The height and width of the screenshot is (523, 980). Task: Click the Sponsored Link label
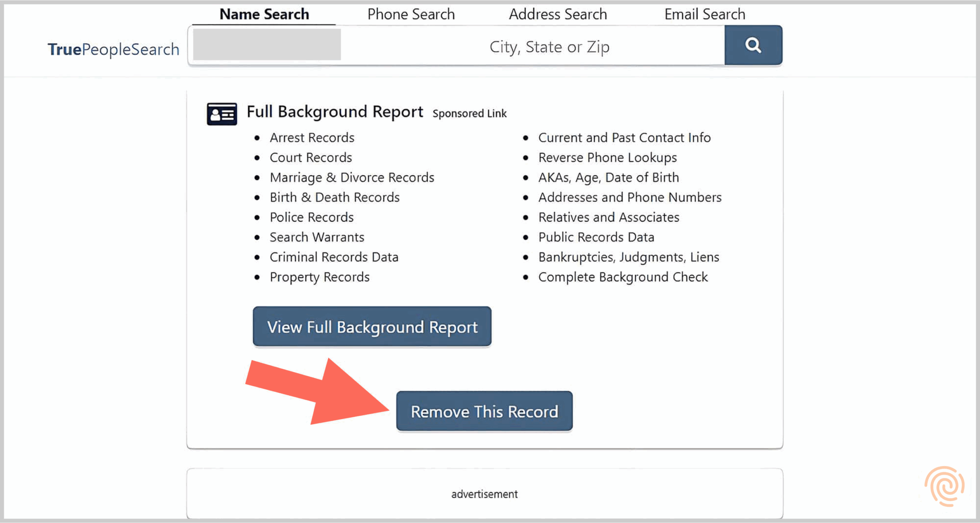(469, 114)
